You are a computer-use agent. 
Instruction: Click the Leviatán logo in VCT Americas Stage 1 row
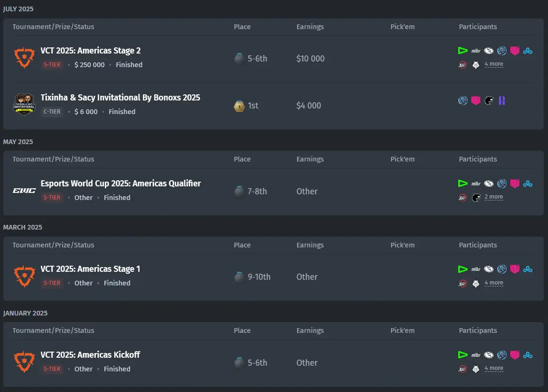(502, 269)
